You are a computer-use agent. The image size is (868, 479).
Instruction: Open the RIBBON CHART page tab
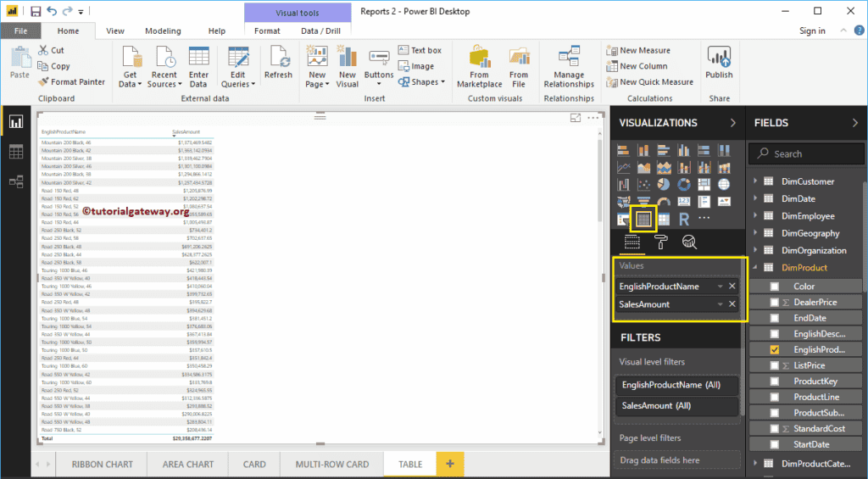coord(103,464)
